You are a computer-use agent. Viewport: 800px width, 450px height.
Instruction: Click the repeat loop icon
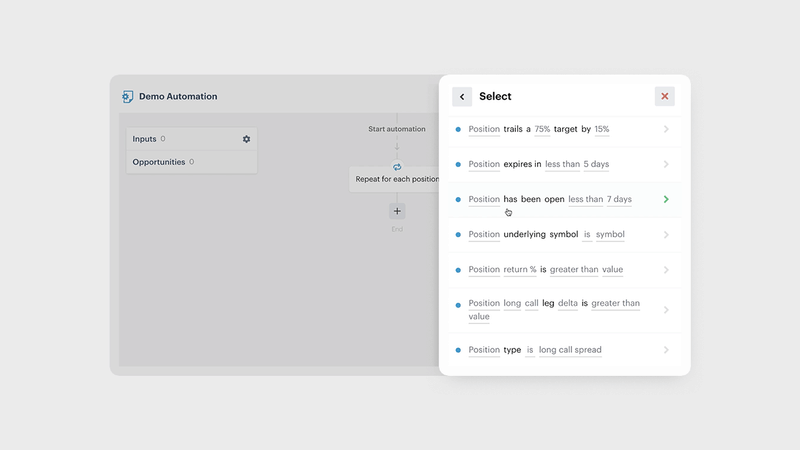(397, 167)
